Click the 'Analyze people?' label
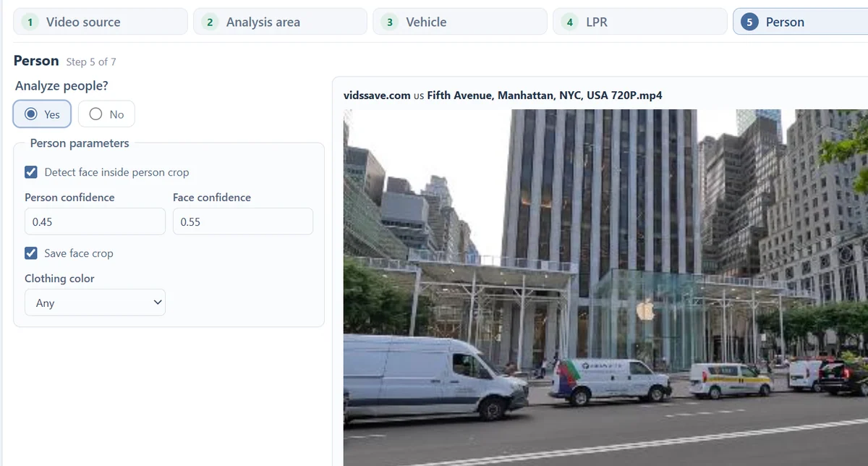Screen dimensions: 868x466 61,85
